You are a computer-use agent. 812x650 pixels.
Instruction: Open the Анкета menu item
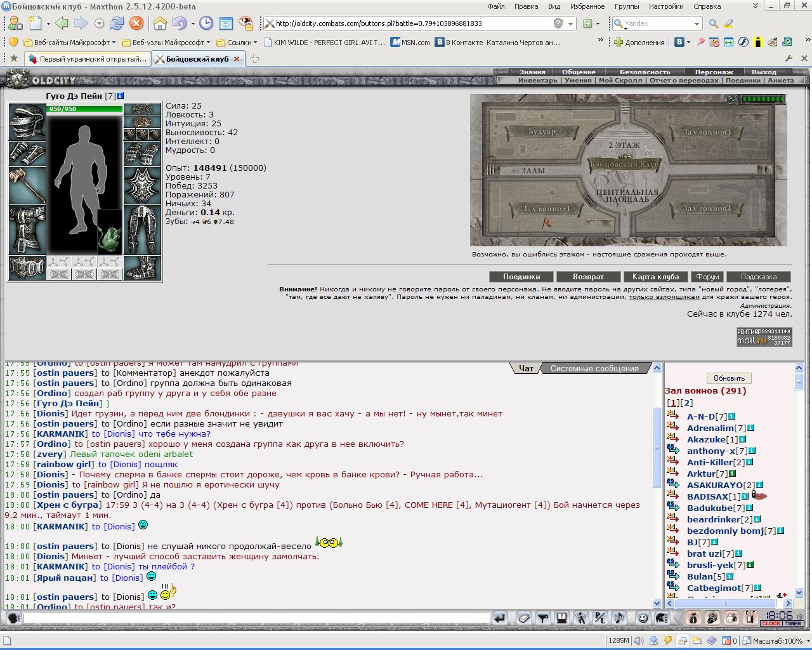tap(781, 81)
